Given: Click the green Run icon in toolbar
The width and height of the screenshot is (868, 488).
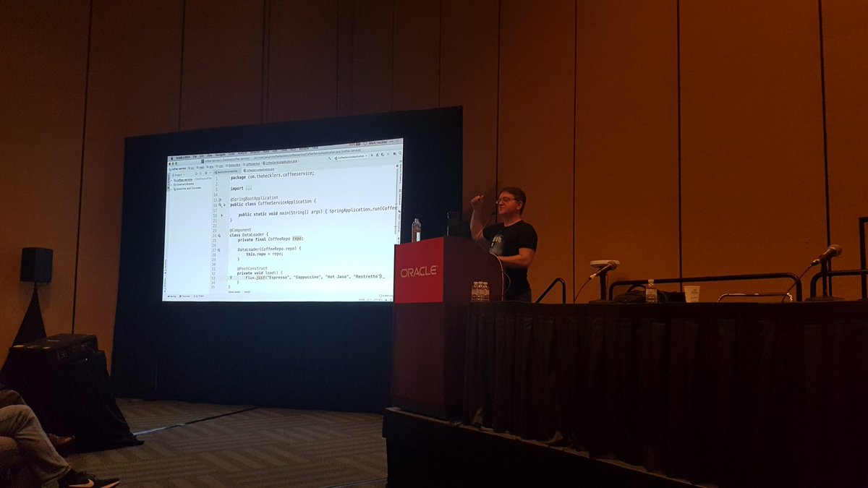Looking at the screenshot, I should click(372, 155).
